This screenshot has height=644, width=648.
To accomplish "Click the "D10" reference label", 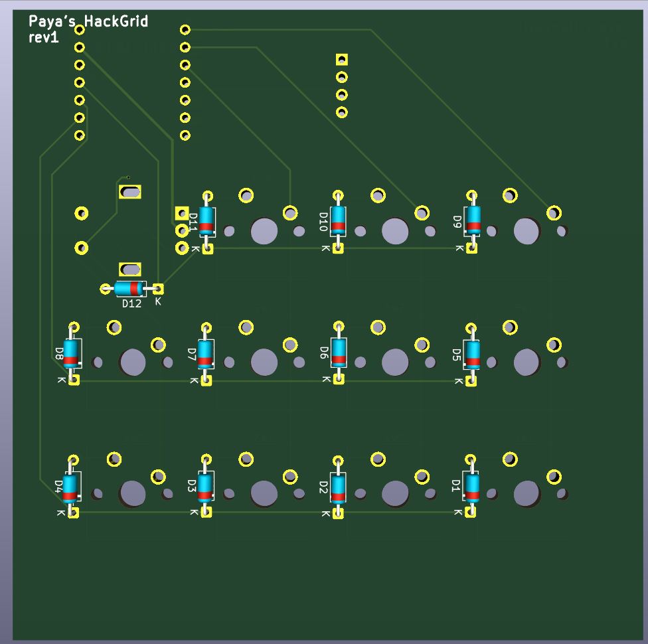I will [x=323, y=222].
